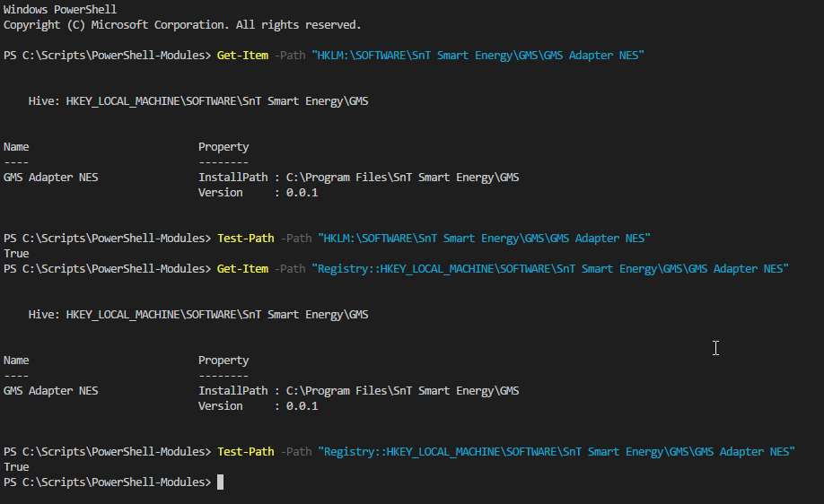
Task: Click the second 'Property' column header
Action: click(x=224, y=361)
